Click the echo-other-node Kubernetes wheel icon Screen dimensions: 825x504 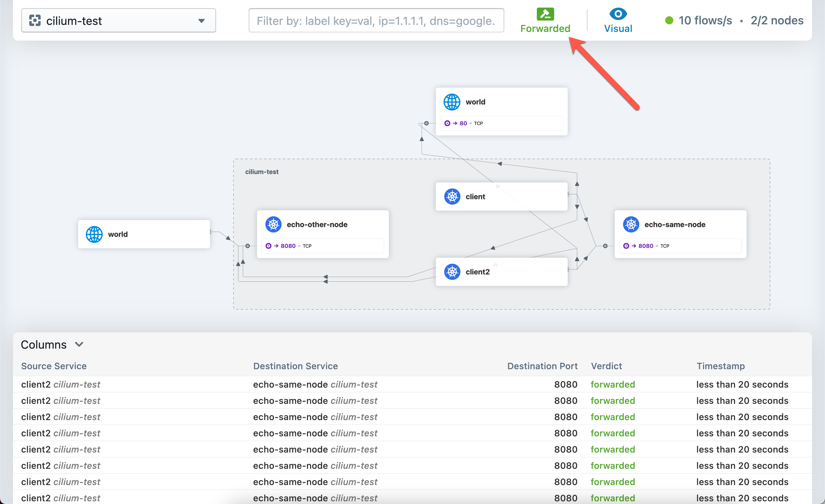coord(273,225)
